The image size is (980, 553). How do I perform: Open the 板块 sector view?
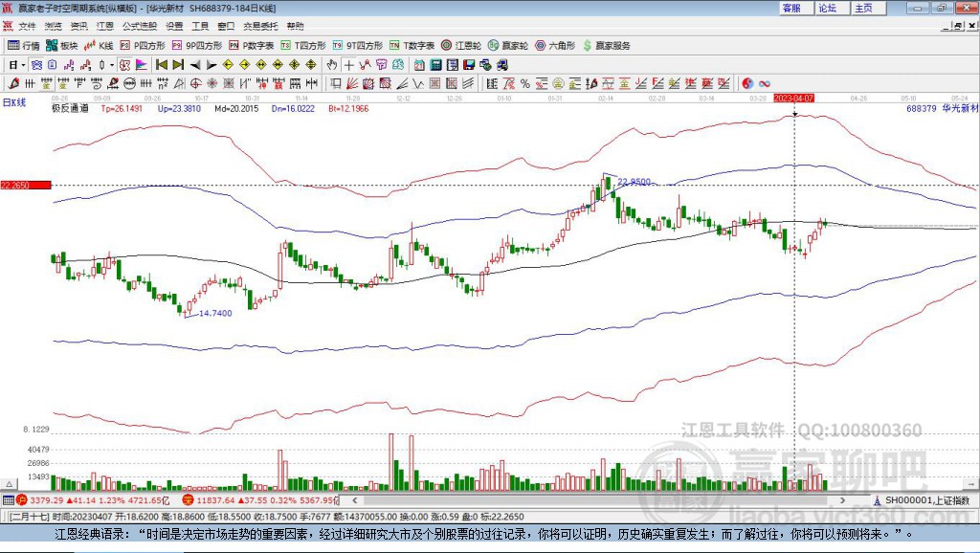click(x=62, y=46)
